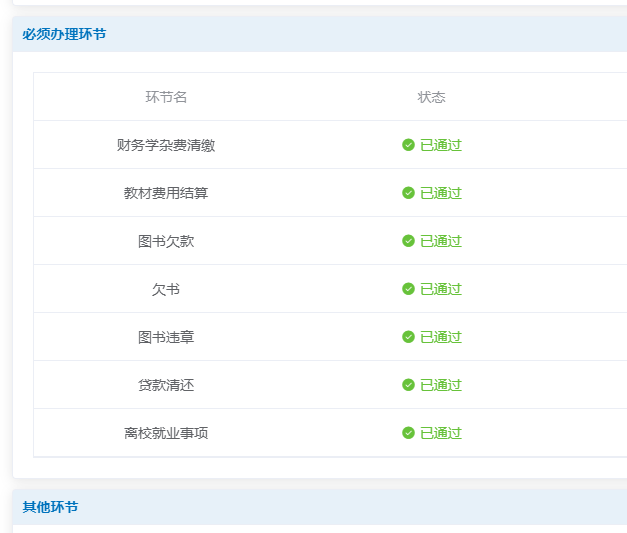Click 已通过 status text for 离校就业事项

pyautogui.click(x=441, y=433)
